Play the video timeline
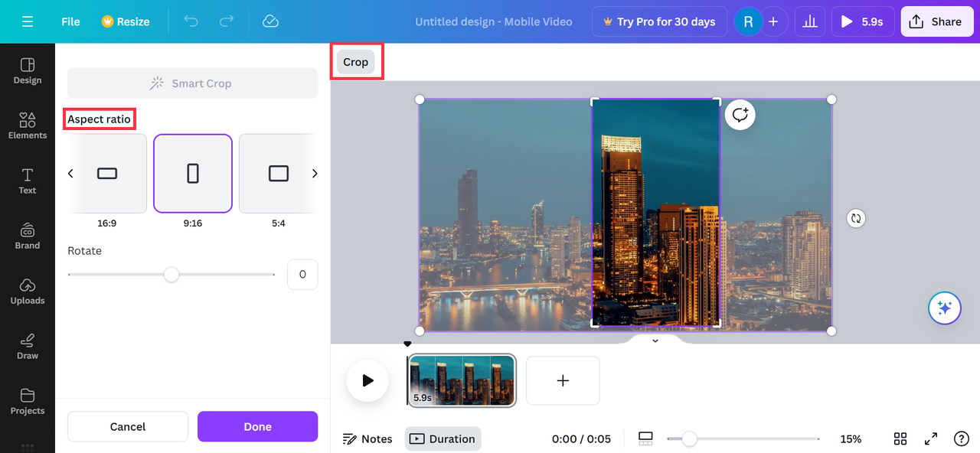The width and height of the screenshot is (980, 453). [x=367, y=380]
